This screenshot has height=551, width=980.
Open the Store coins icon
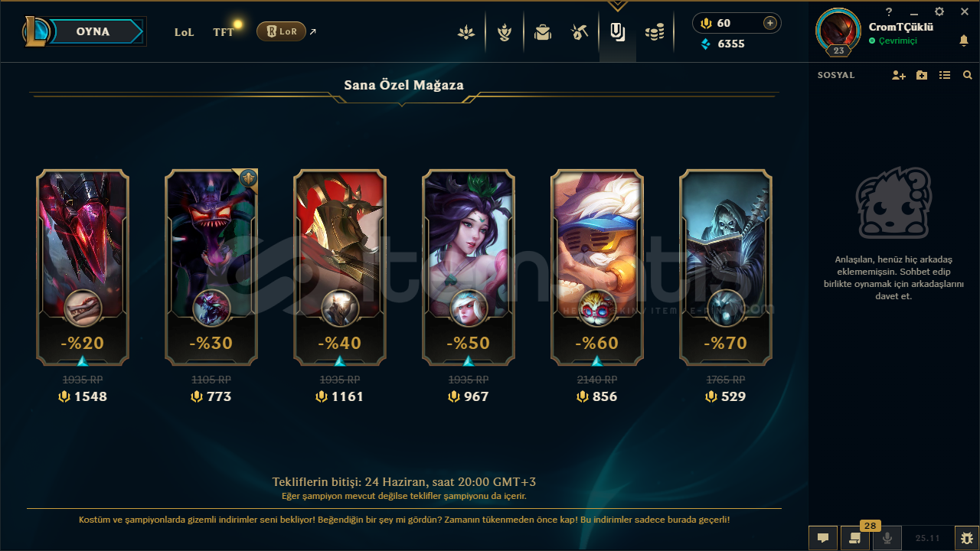[x=655, y=32]
